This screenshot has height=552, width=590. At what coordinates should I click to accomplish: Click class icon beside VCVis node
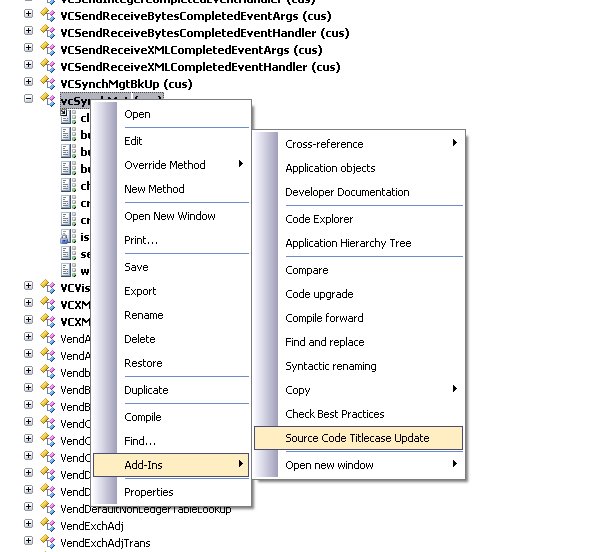pyautogui.click(x=48, y=287)
